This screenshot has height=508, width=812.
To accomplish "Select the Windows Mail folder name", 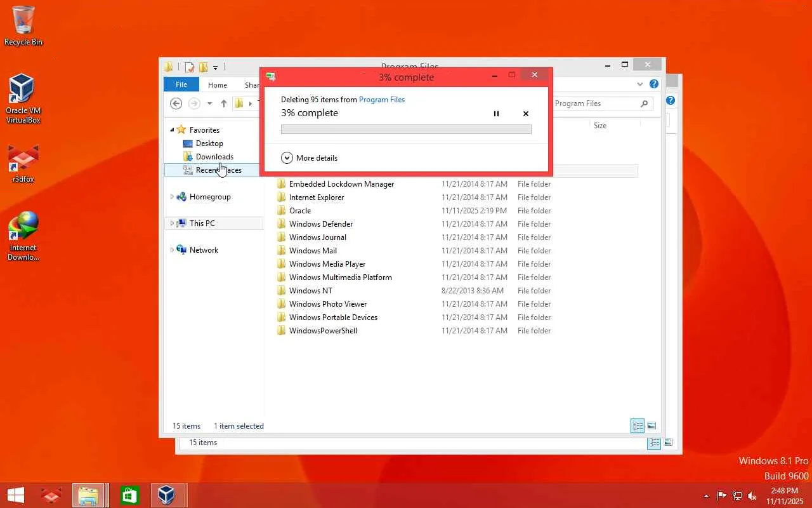I will tap(313, 251).
